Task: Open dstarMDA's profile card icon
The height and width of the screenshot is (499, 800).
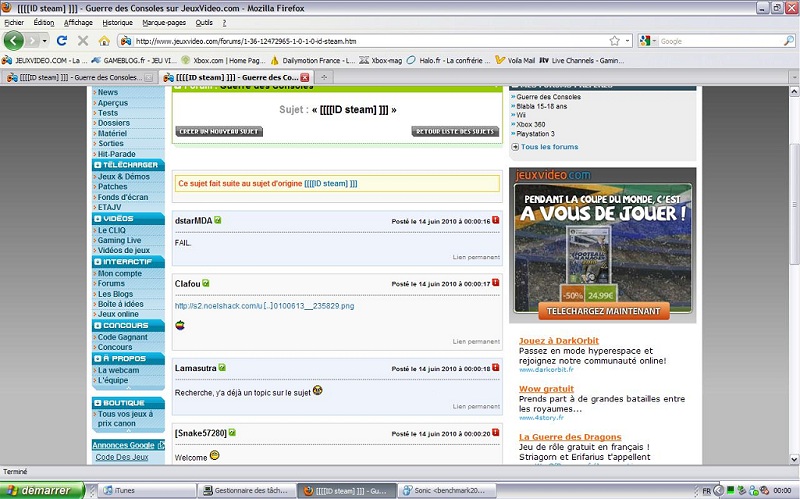Action: point(218,220)
